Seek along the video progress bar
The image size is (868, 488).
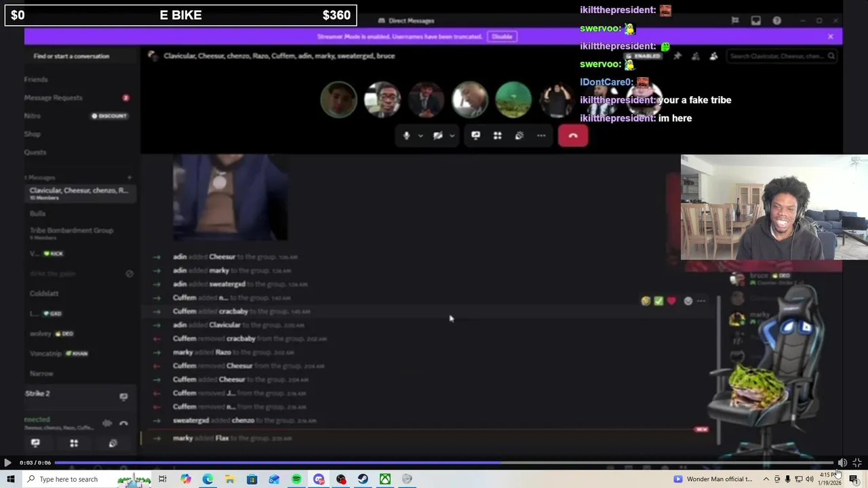click(444, 463)
